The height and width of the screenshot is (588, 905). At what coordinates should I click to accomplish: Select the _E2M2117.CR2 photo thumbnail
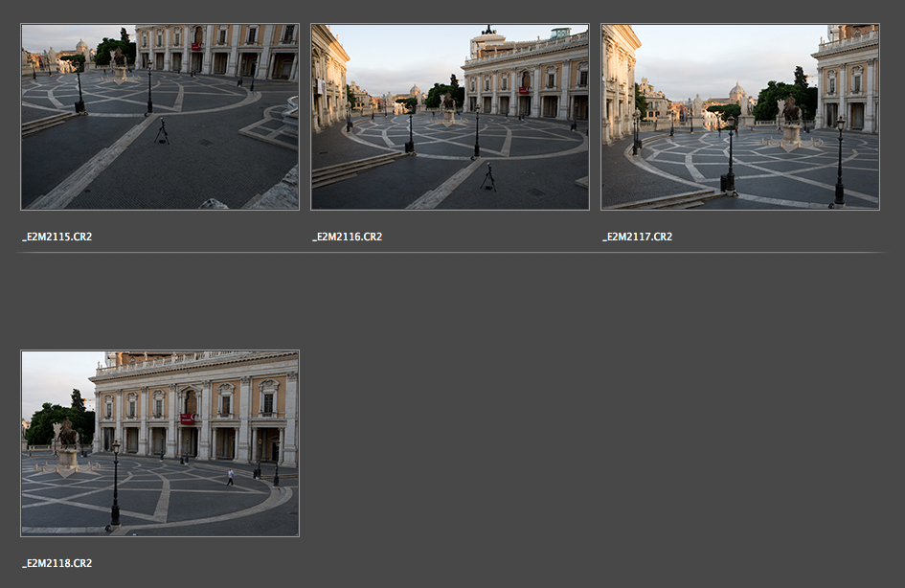point(739,117)
